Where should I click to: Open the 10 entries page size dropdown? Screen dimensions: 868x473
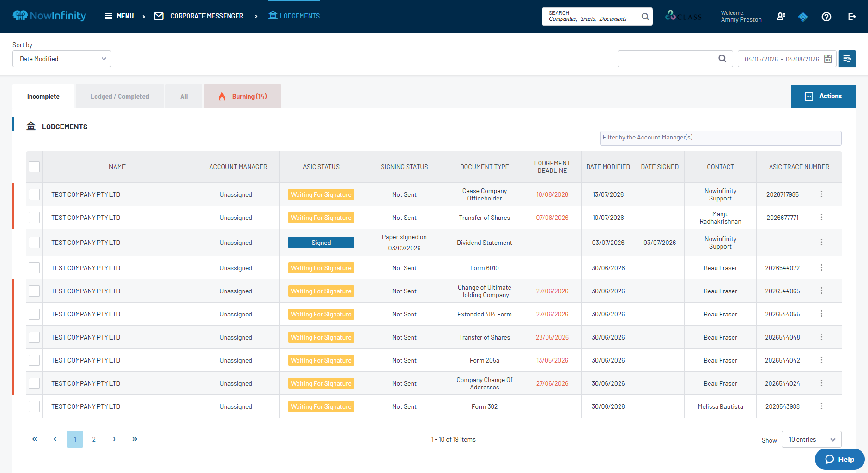click(x=811, y=439)
